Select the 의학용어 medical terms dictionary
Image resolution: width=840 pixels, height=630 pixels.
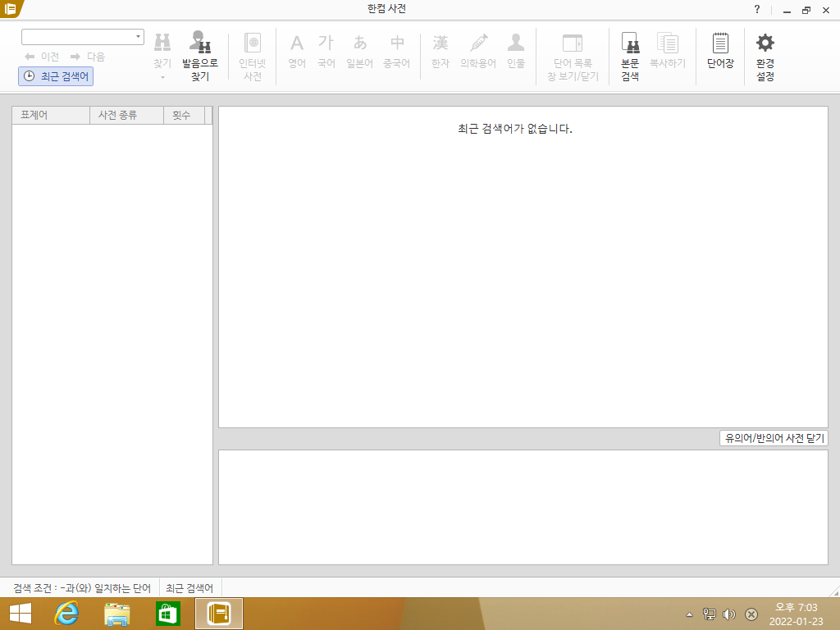pos(478,51)
